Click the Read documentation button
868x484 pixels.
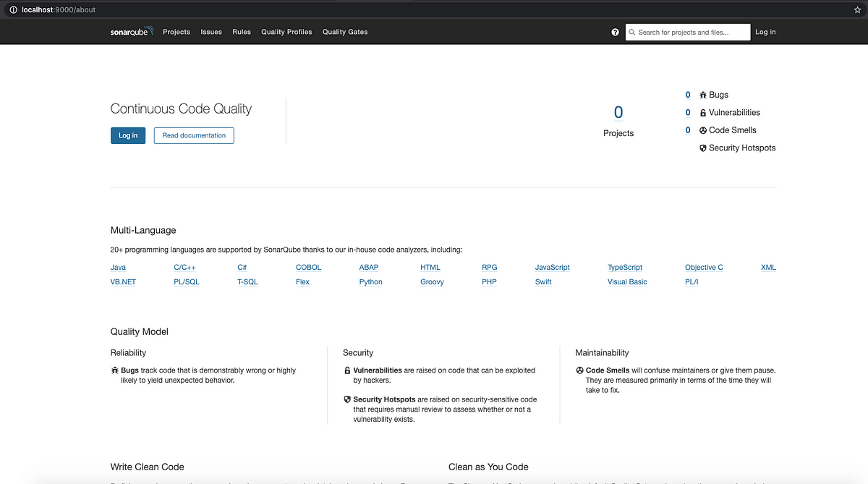(194, 135)
